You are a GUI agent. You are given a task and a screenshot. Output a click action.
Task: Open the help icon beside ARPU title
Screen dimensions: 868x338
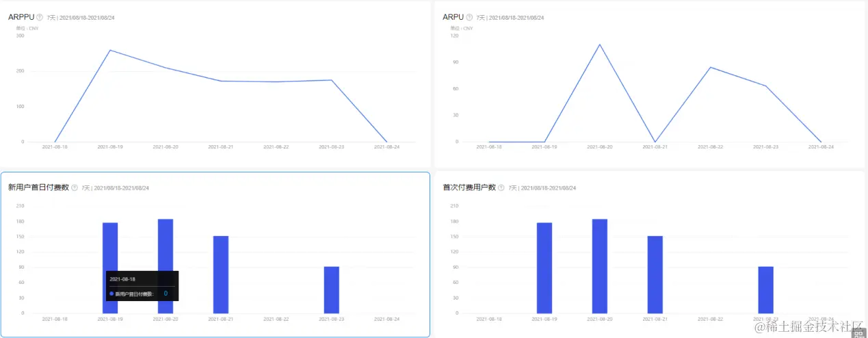tap(470, 17)
